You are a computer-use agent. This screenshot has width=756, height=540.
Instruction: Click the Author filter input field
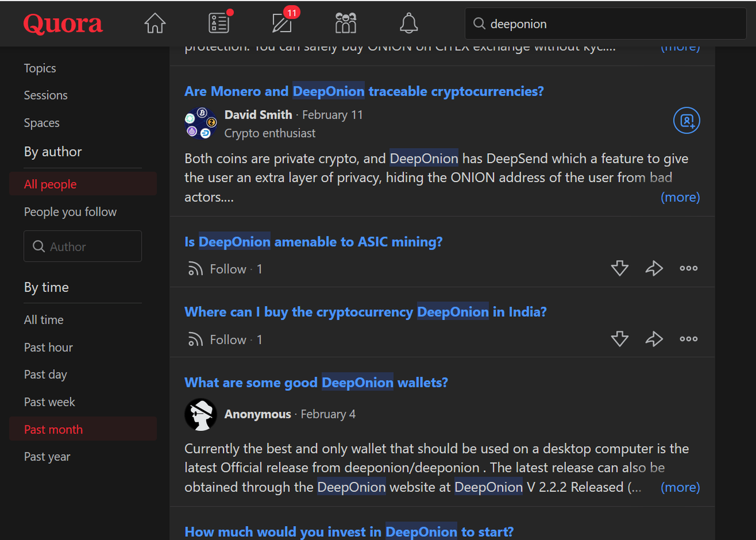click(x=83, y=246)
